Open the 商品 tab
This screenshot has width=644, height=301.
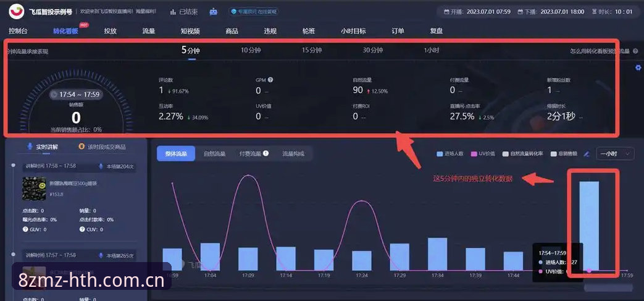232,31
